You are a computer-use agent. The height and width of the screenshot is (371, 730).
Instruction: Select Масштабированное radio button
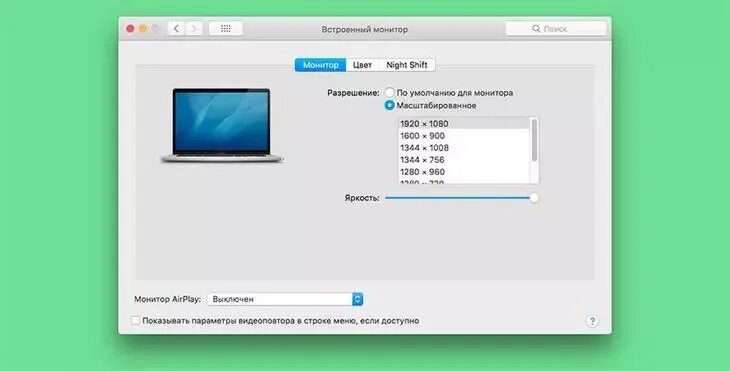389,106
